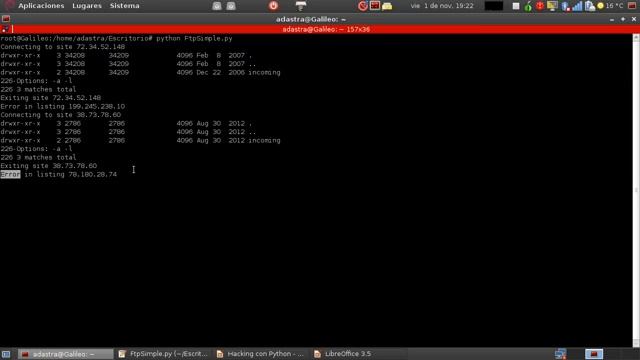Image resolution: width=640 pixels, height=360 pixels.
Task: Click the scrollbar down arrow in terminal
Action: click(636, 344)
